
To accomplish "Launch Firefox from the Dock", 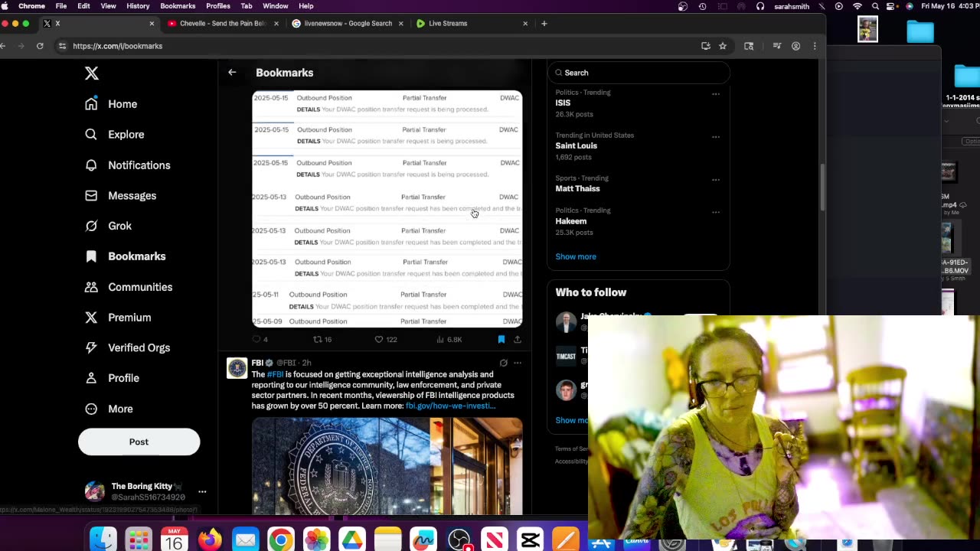I will [x=210, y=540].
